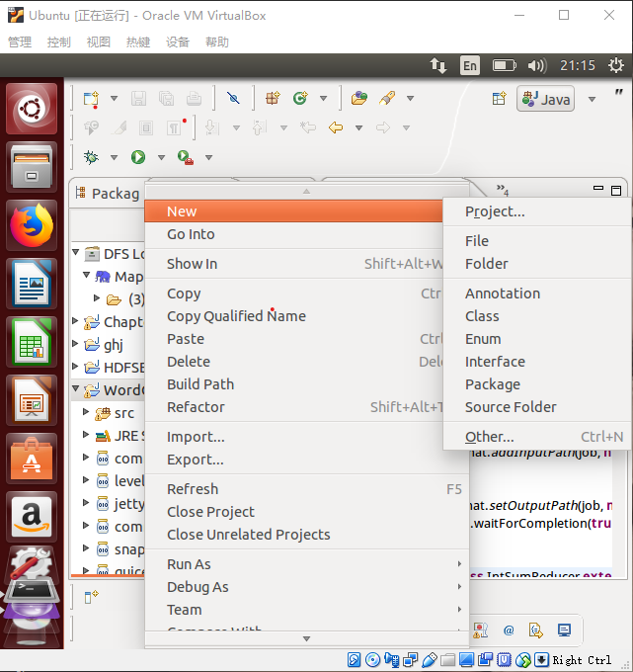Expand the src folder node

[86, 412]
